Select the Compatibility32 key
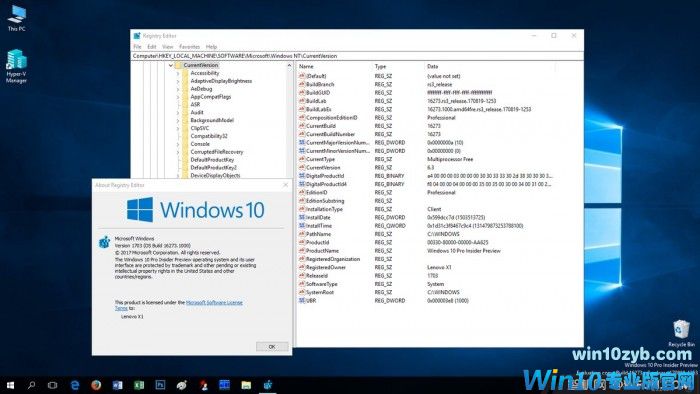The height and width of the screenshot is (394, 700). (x=208, y=136)
